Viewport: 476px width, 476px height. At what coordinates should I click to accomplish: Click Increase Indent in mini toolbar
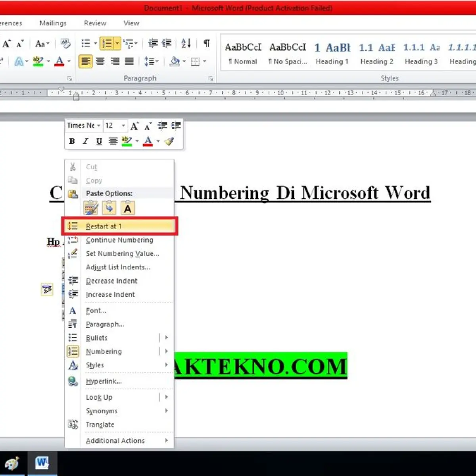click(176, 126)
